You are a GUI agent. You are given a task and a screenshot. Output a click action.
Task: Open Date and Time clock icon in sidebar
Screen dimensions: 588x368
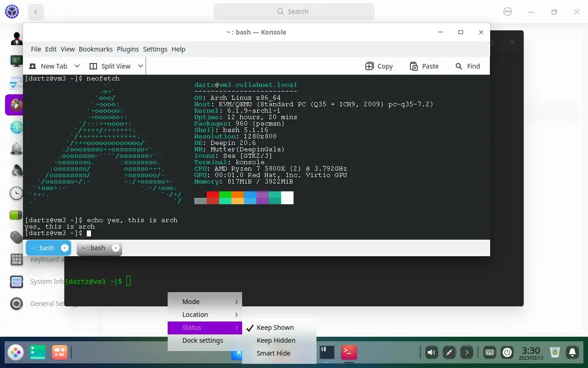tap(17, 193)
